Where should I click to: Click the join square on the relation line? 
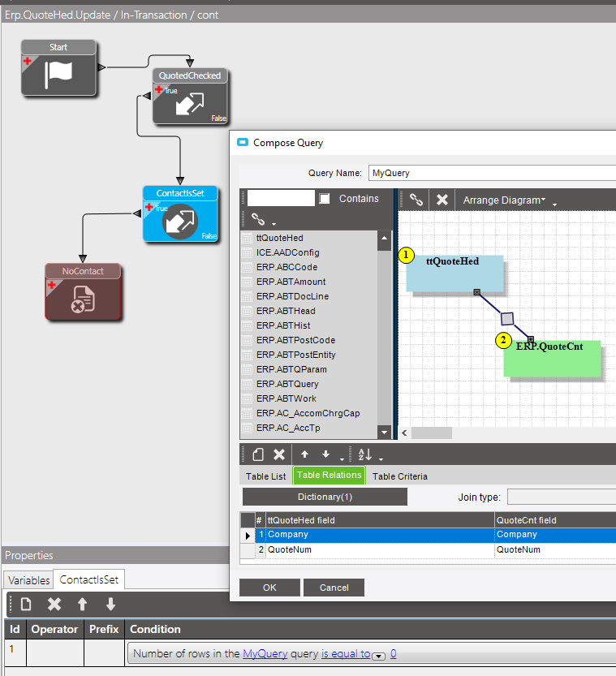507,319
